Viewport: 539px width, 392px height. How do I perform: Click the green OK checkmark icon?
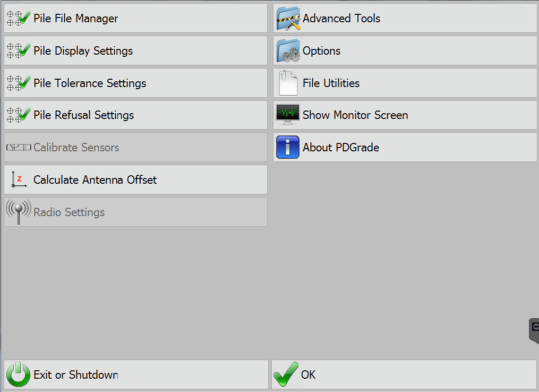(x=286, y=375)
